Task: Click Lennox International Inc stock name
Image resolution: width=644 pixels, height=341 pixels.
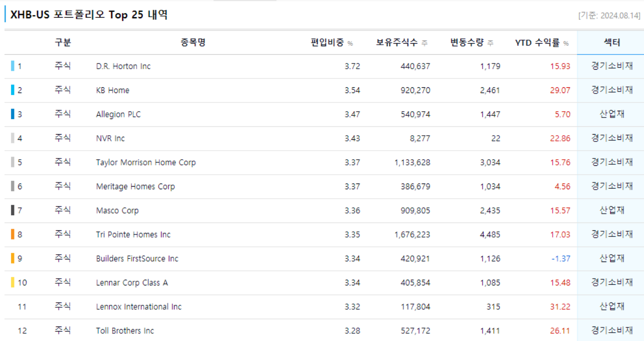Action: [139, 307]
